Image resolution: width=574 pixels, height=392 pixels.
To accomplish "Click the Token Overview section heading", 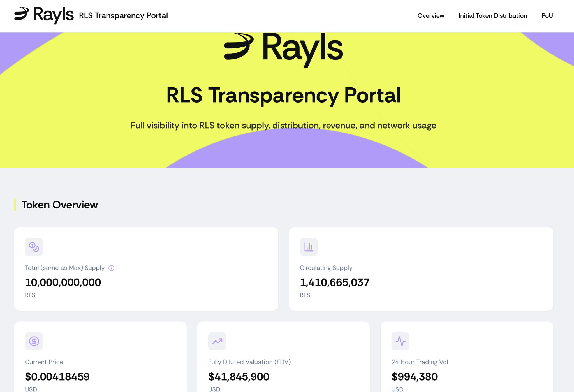I will (59, 205).
